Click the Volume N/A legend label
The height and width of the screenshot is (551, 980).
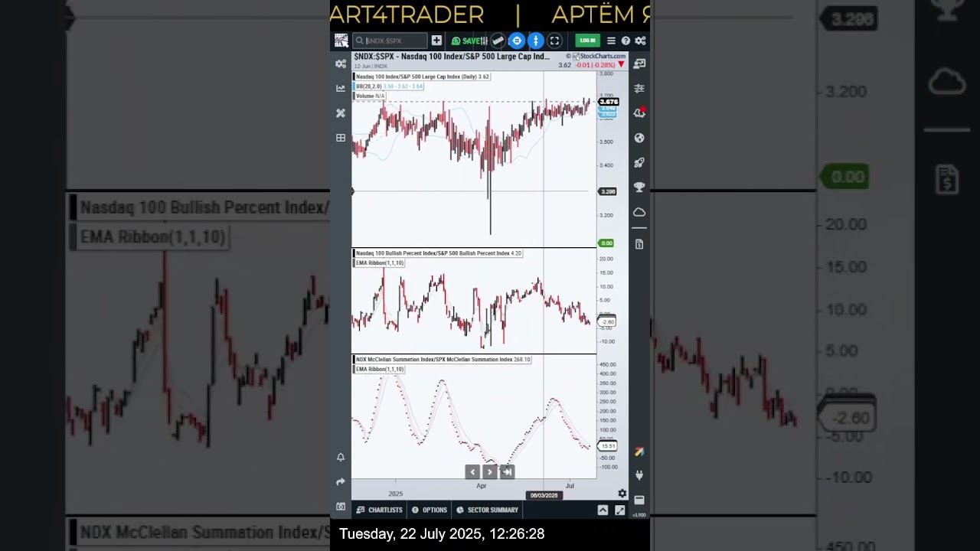[x=370, y=96]
